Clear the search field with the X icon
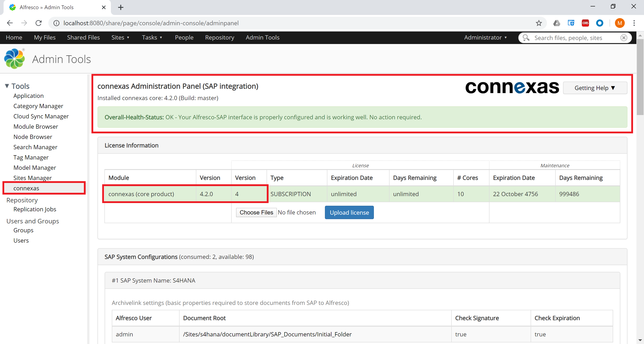Image resolution: width=644 pixels, height=344 pixels. tap(624, 38)
